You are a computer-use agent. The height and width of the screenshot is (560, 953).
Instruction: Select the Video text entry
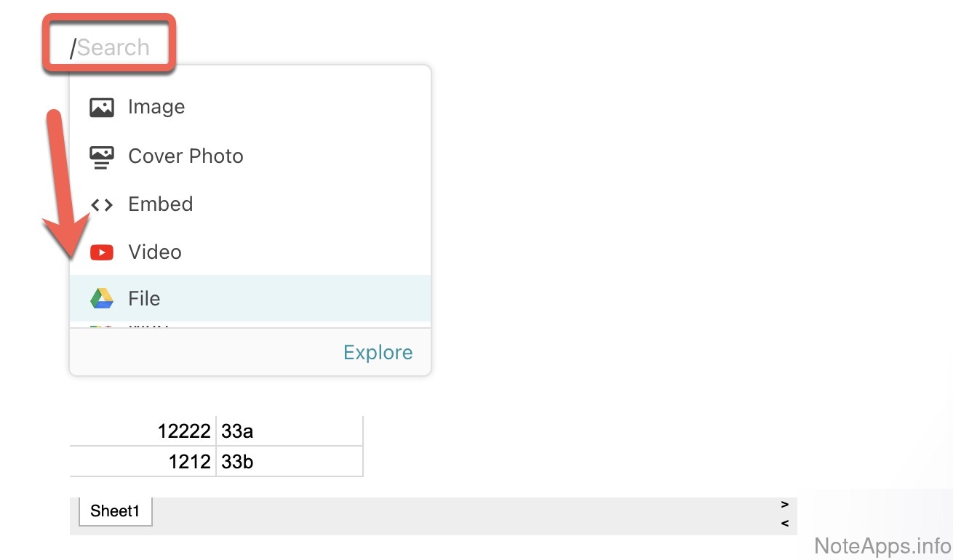click(155, 252)
